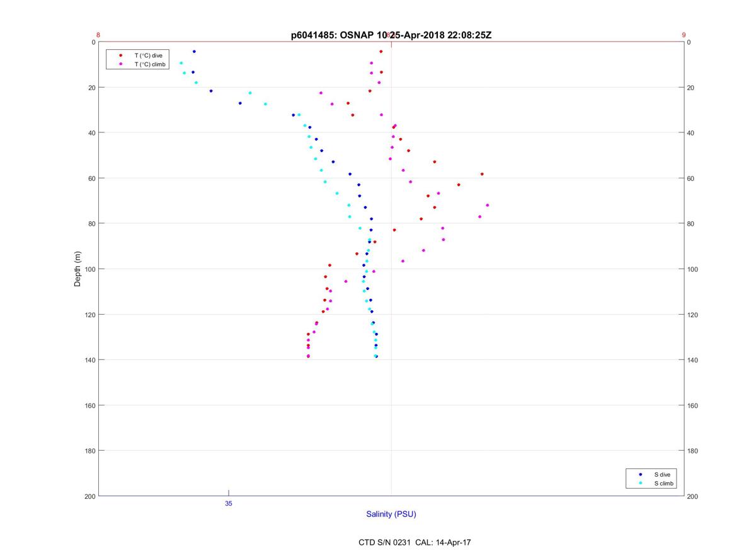Screen dimensions: 756x558
Task: Click the '180' tick on left depth axis
Action: point(89,451)
